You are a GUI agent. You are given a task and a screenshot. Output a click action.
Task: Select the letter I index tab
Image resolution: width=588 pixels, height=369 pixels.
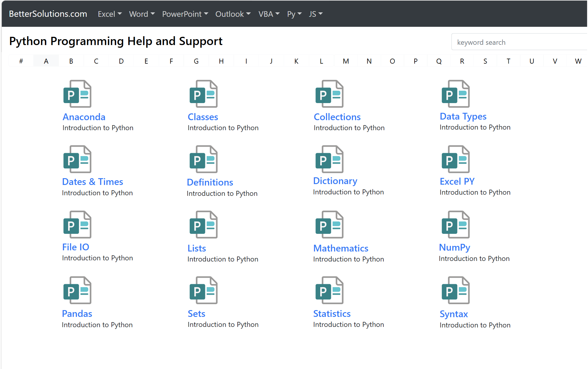246,61
